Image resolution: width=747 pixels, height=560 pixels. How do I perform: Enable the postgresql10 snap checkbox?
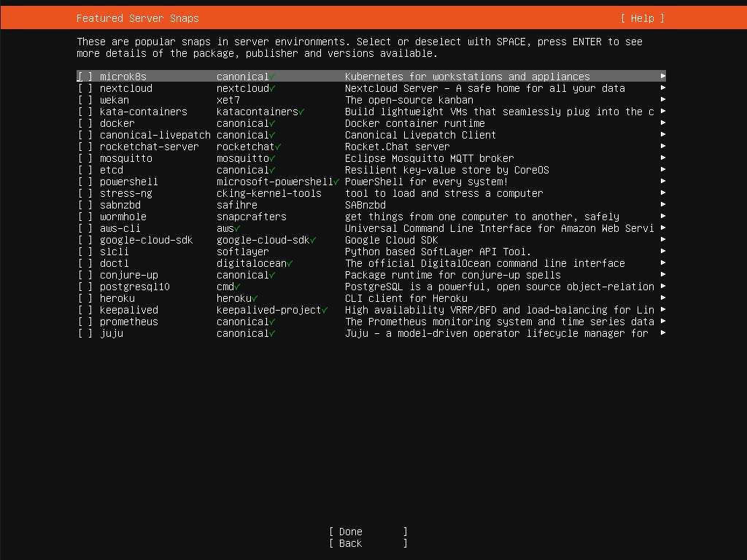(x=85, y=287)
